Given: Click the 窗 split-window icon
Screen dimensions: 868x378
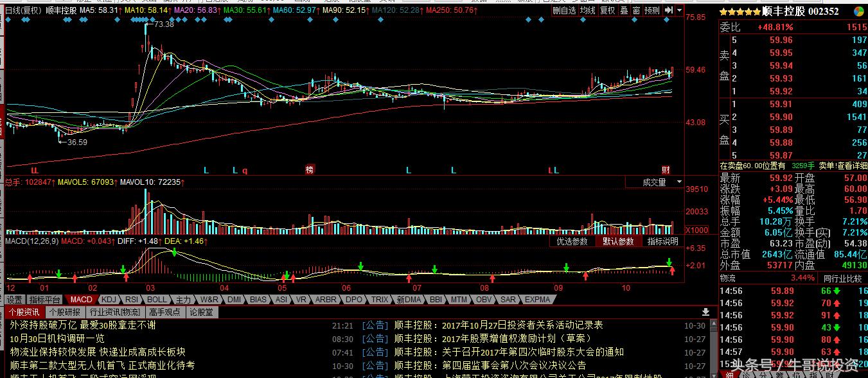Looking at the screenshot, I should [637, 10].
